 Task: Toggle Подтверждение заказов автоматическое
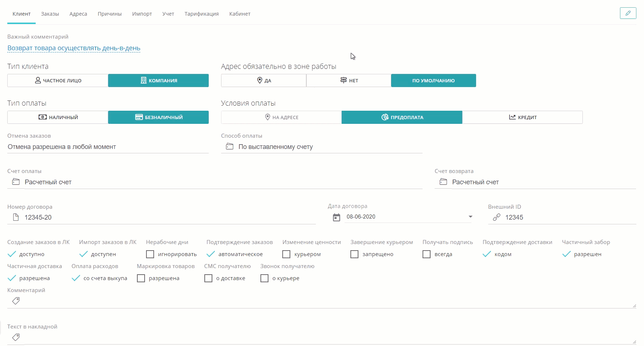(211, 254)
